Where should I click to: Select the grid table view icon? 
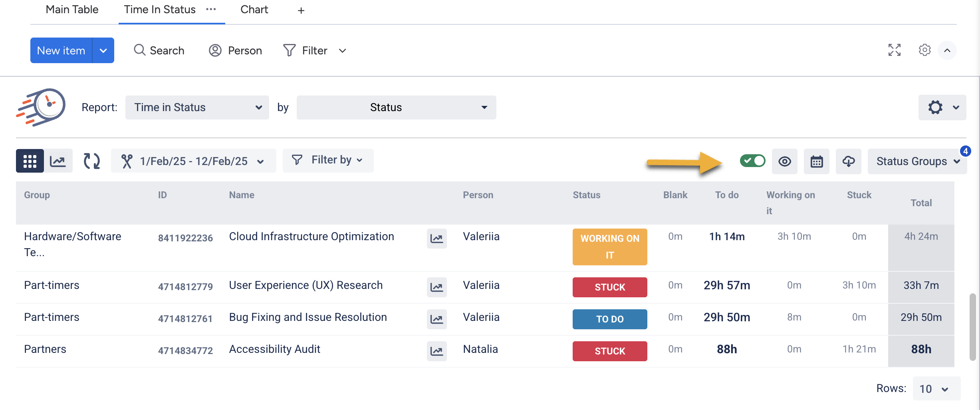pos(30,161)
